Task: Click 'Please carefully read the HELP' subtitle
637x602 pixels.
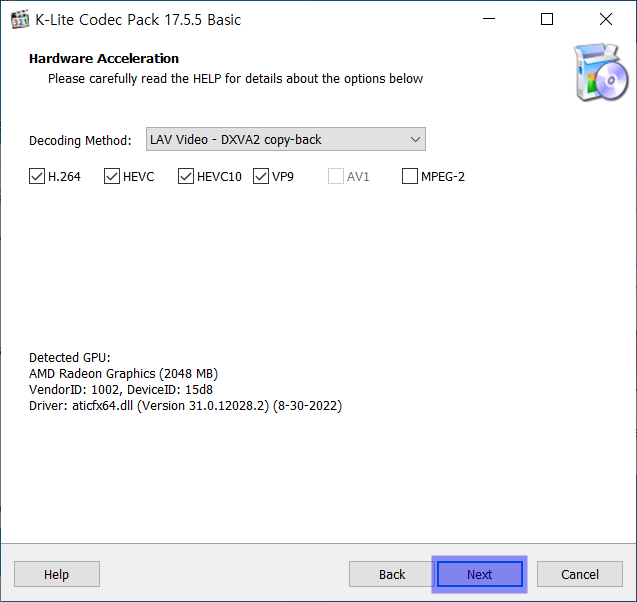Action: [x=236, y=78]
